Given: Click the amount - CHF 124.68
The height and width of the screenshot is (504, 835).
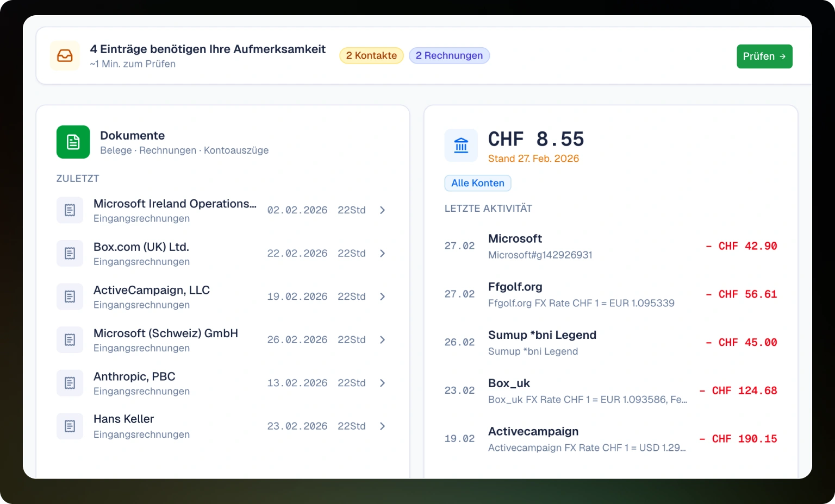Looking at the screenshot, I should click(x=738, y=390).
